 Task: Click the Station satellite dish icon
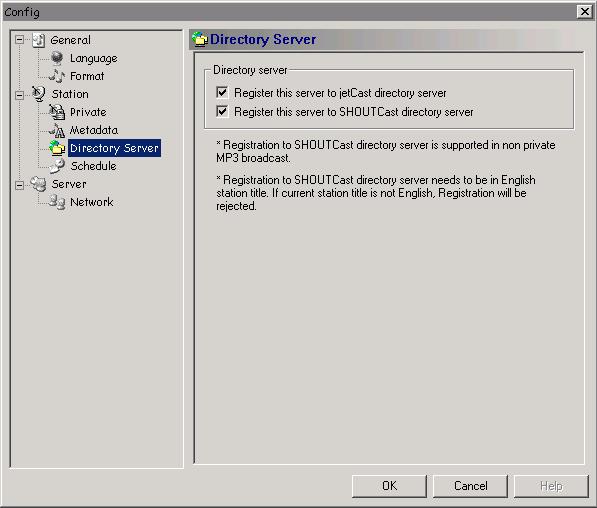(38, 94)
